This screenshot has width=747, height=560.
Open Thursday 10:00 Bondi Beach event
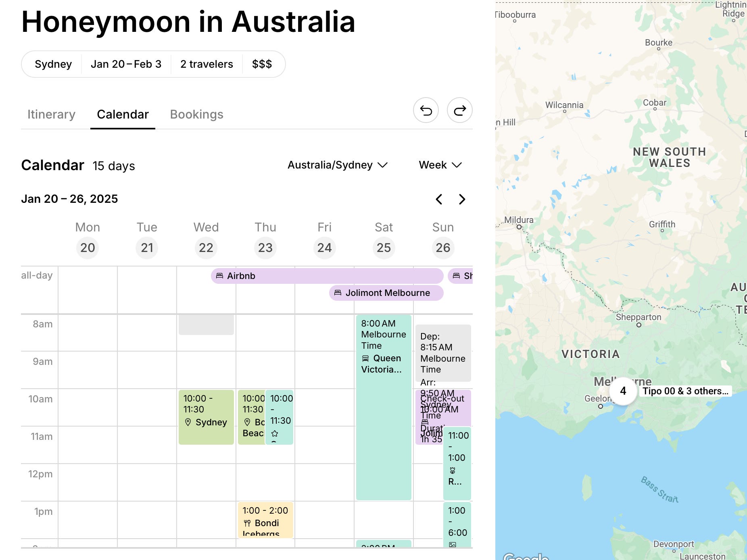click(251, 417)
